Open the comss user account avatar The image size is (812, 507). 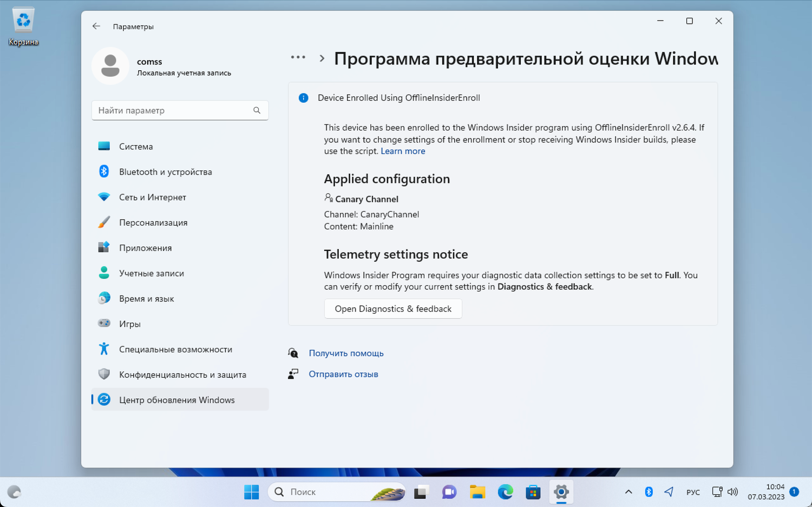(x=110, y=66)
